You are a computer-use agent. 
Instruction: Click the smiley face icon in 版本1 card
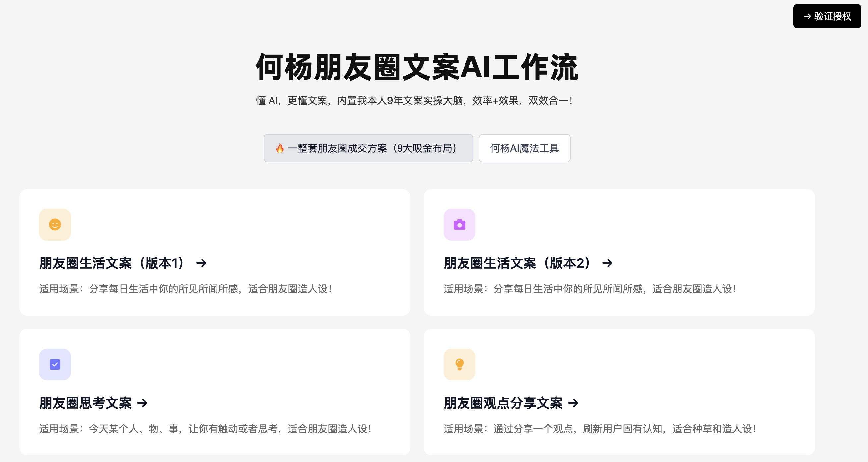coord(55,225)
